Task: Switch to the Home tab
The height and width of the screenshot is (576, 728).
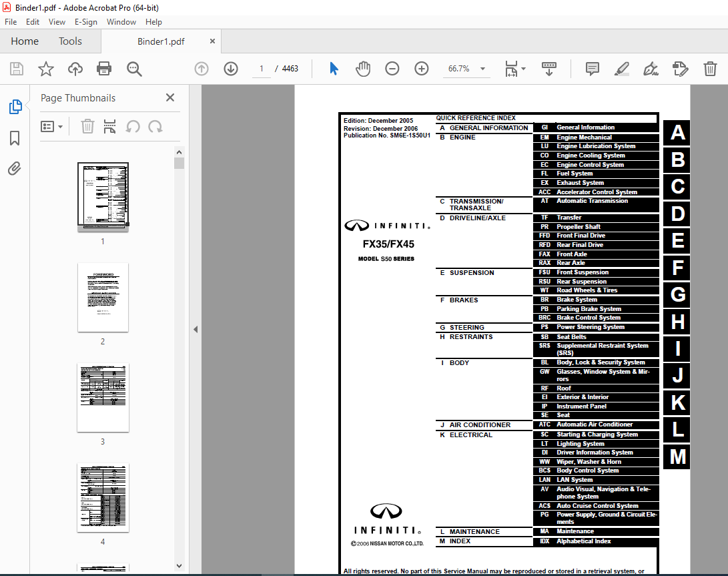Action: [25, 41]
